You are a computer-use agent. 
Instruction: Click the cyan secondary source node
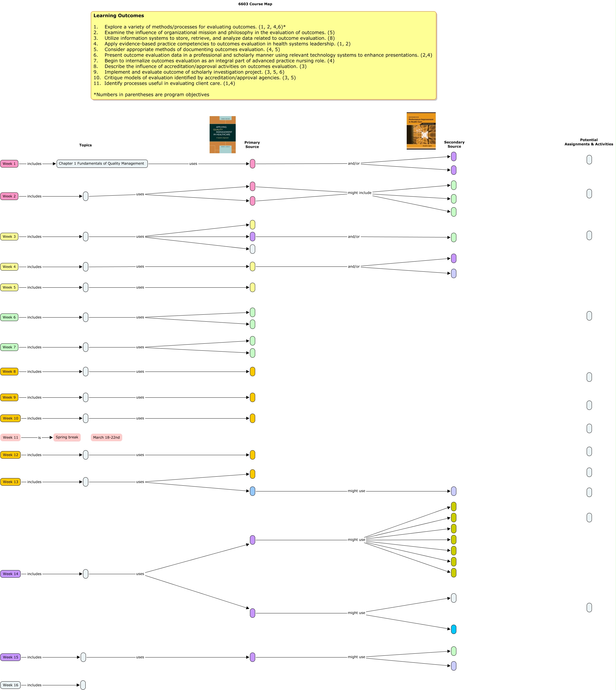tap(453, 629)
